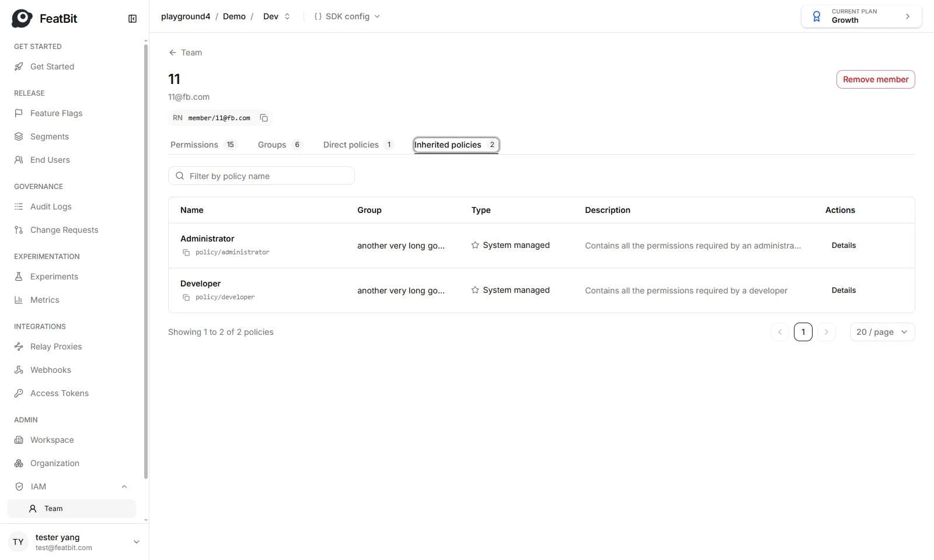
Task: Click the Metrics chart icon
Action: click(19, 300)
